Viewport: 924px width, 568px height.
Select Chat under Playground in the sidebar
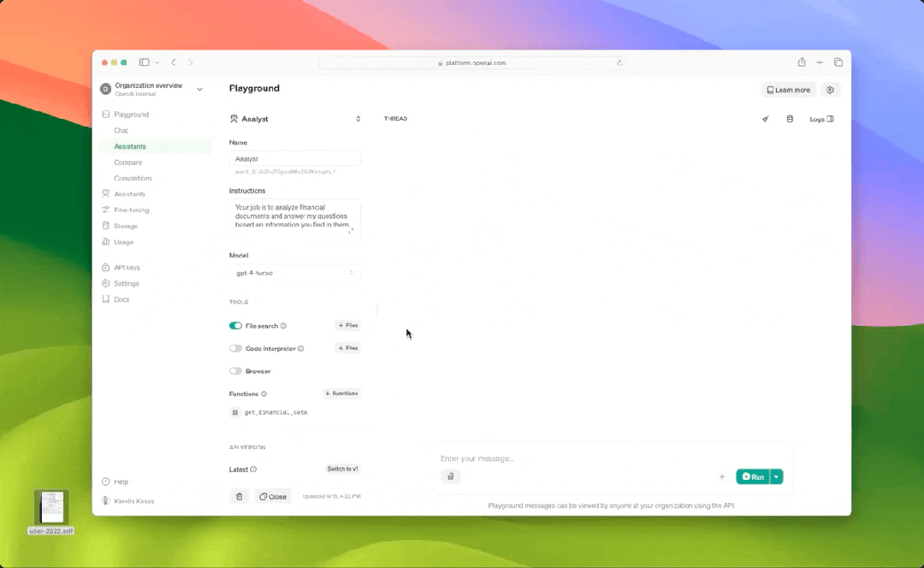coord(121,131)
